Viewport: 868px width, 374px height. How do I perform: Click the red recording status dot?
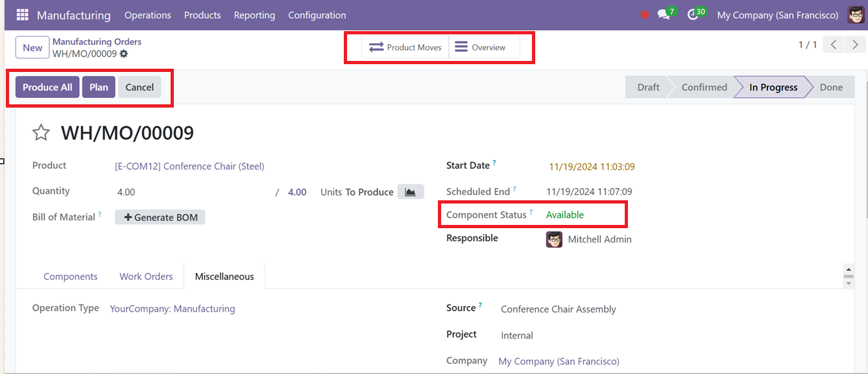[x=644, y=15]
